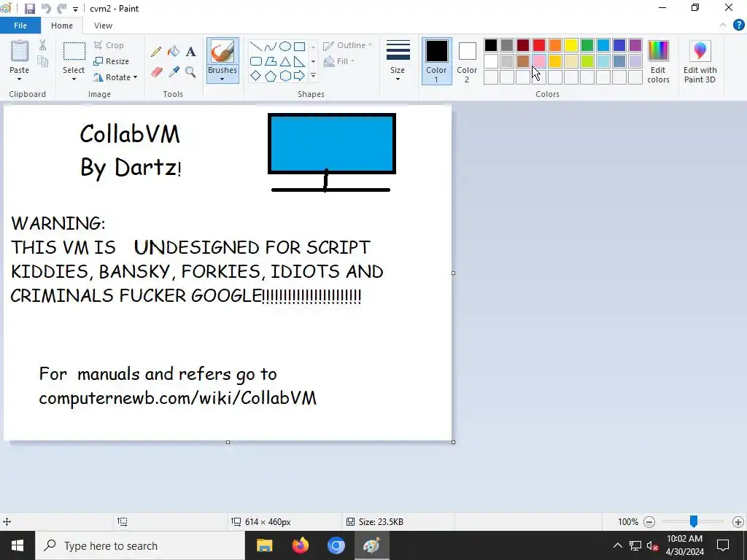Choose the Diamond shape

tap(256, 76)
